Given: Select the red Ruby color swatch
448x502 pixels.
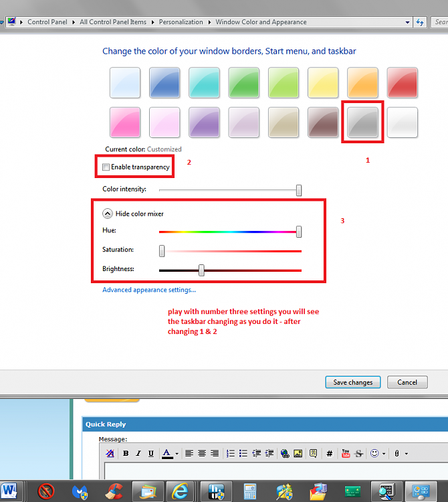Looking at the screenshot, I should (x=403, y=82).
